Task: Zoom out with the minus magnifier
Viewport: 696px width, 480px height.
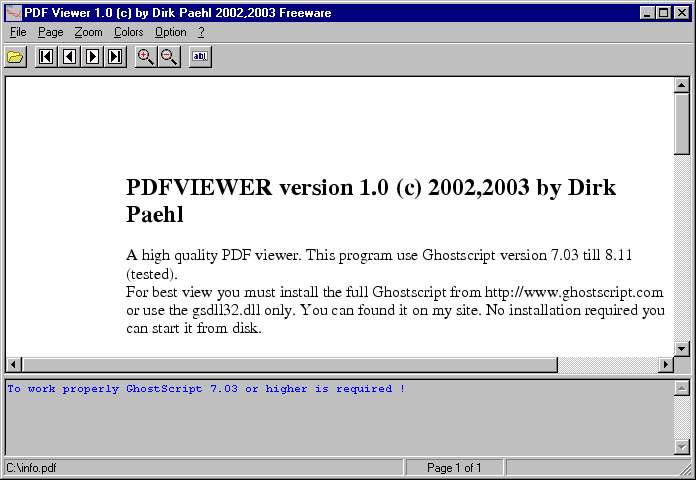Action: pos(169,57)
